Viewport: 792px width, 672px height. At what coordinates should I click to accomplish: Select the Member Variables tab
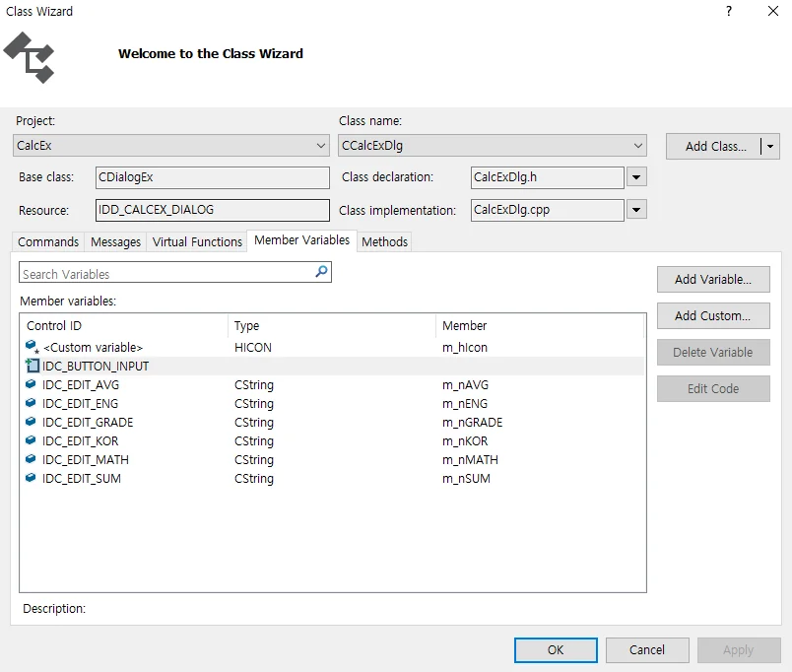(x=301, y=240)
